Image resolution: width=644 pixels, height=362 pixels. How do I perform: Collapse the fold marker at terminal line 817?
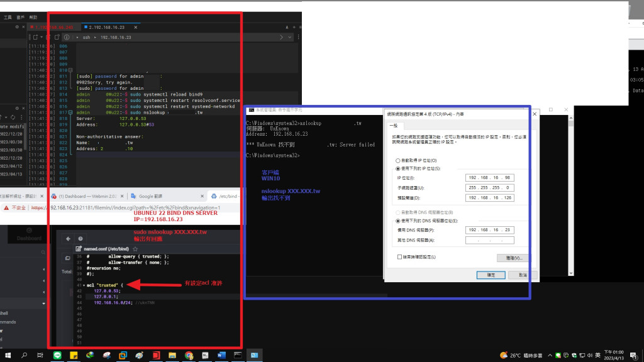pos(70,112)
